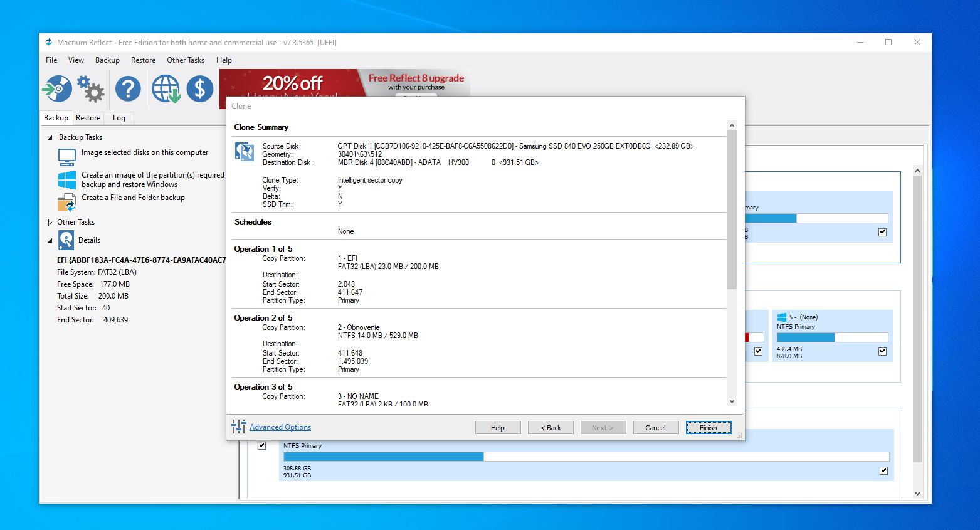Viewport: 980px width, 530px height.
Task: Click Clone dialog scroll up arrow
Action: point(732,126)
